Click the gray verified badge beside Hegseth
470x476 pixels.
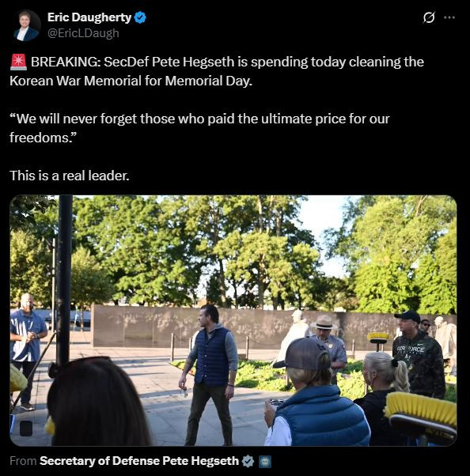click(x=248, y=461)
